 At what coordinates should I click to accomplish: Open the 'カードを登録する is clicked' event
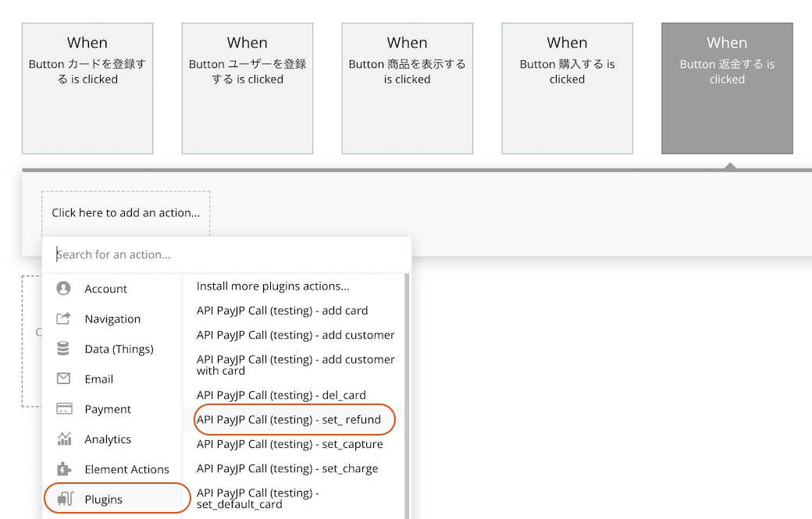[87, 88]
